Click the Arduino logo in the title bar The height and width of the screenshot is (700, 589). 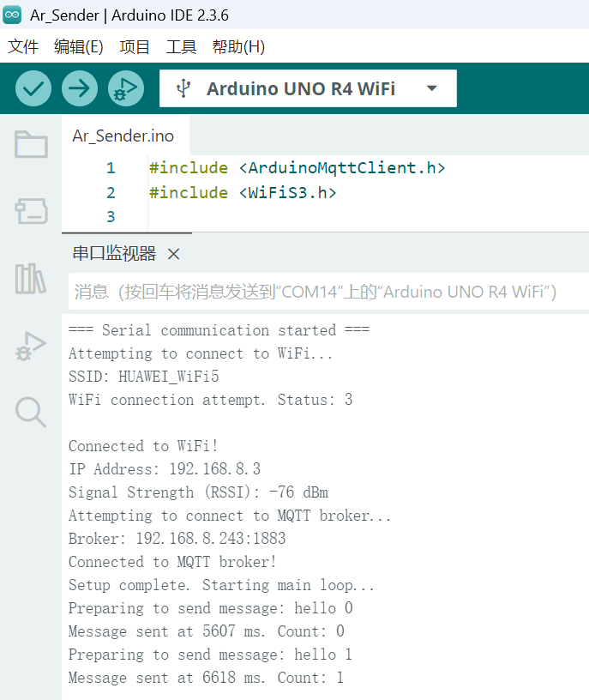(x=12, y=15)
